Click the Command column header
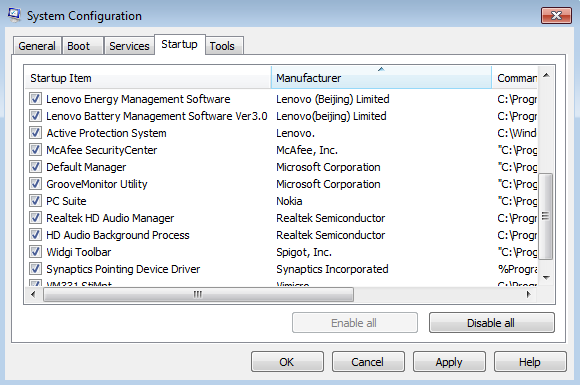Viewport: 581px width, 387px height. click(515, 78)
